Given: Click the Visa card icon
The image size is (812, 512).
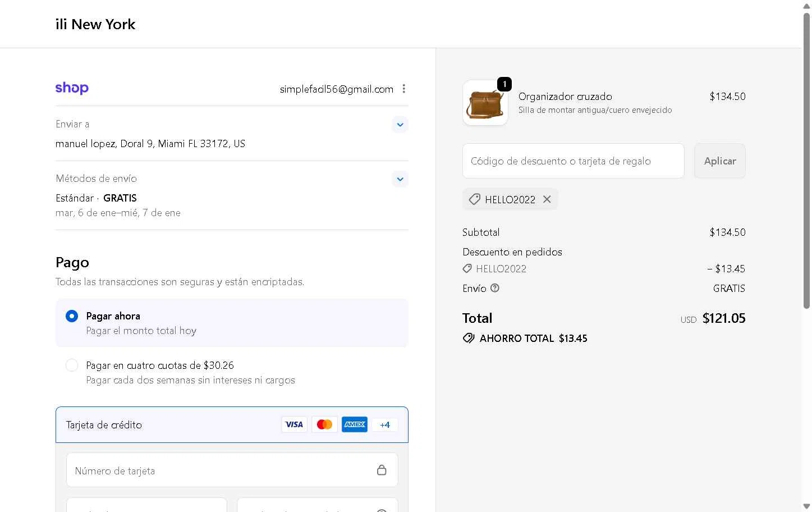Looking at the screenshot, I should pos(294,424).
